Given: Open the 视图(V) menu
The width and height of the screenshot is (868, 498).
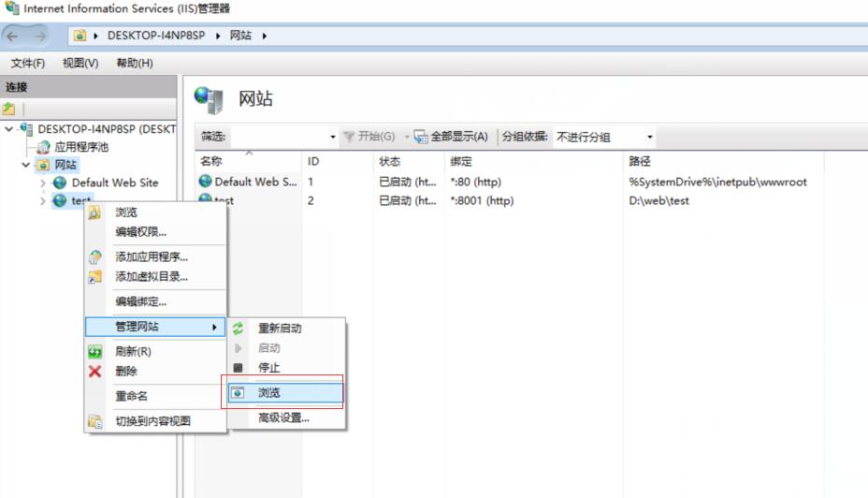Looking at the screenshot, I should pos(80,63).
